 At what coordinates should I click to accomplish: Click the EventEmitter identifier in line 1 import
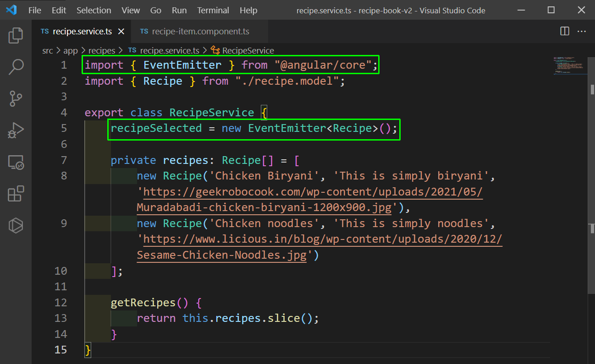point(182,65)
